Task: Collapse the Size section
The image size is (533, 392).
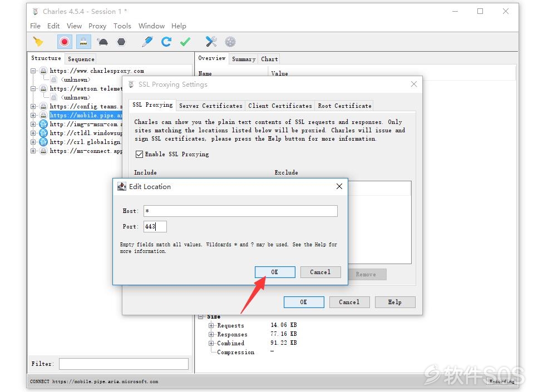Action: [x=200, y=316]
